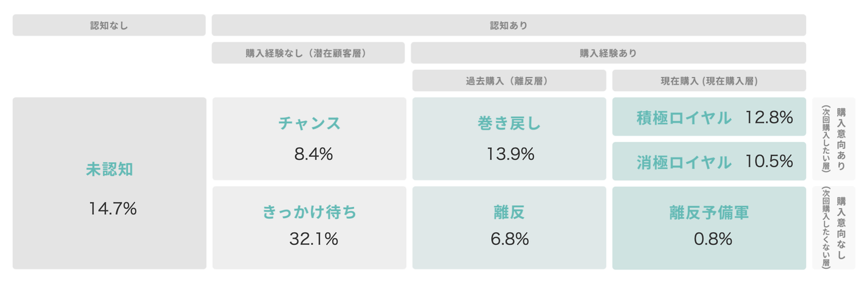Select the 現在購入（現在購入層） column header

click(x=709, y=81)
